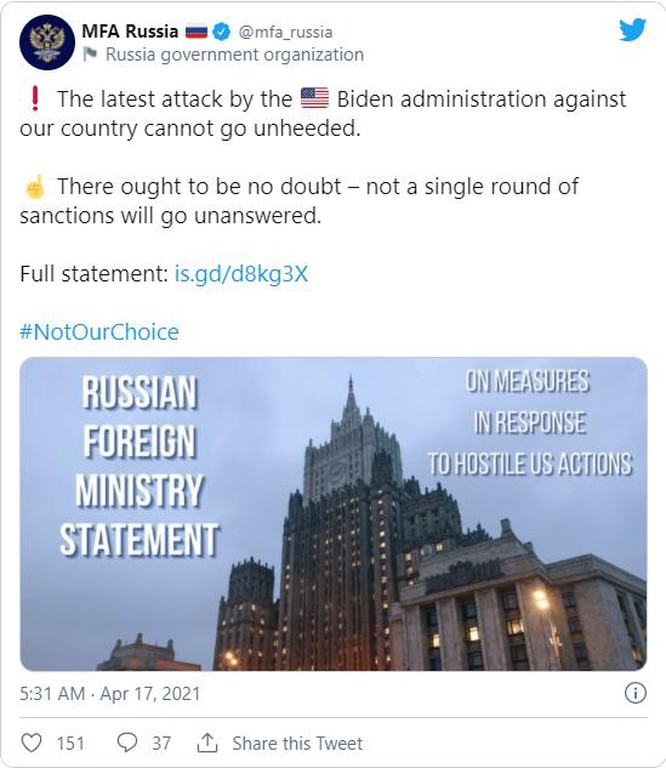Click the 5:31 AM Apr 17, 2021 timestamp
The image size is (666, 768).
point(110,694)
